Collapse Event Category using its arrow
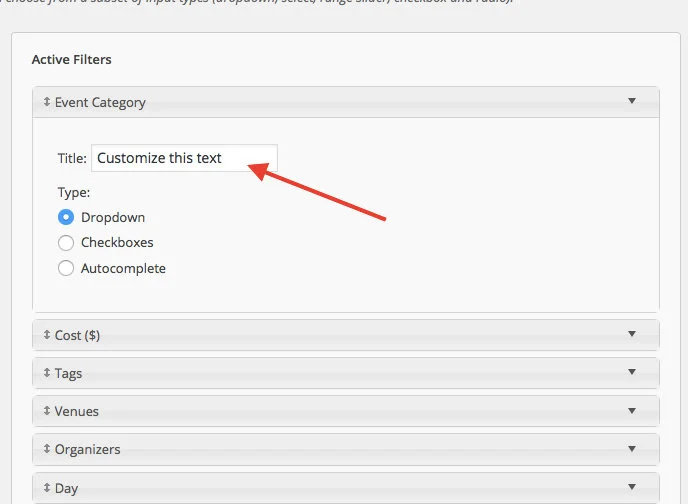Screen dimensions: 688x504 coord(631,101)
